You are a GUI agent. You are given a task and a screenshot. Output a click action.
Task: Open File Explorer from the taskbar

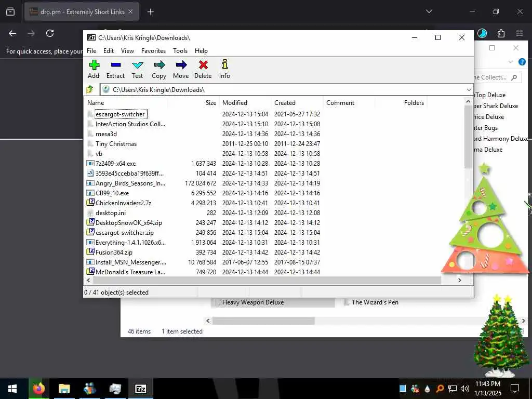click(64, 389)
